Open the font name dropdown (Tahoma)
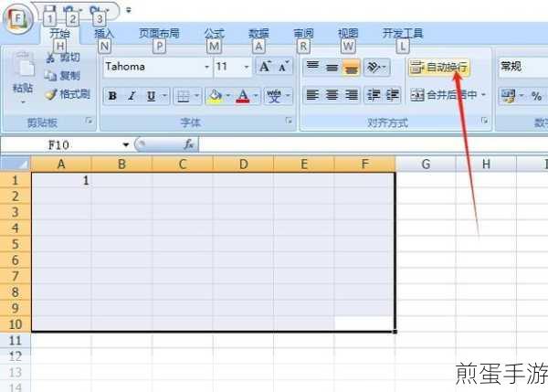The height and width of the screenshot is (392, 548). coord(207,67)
